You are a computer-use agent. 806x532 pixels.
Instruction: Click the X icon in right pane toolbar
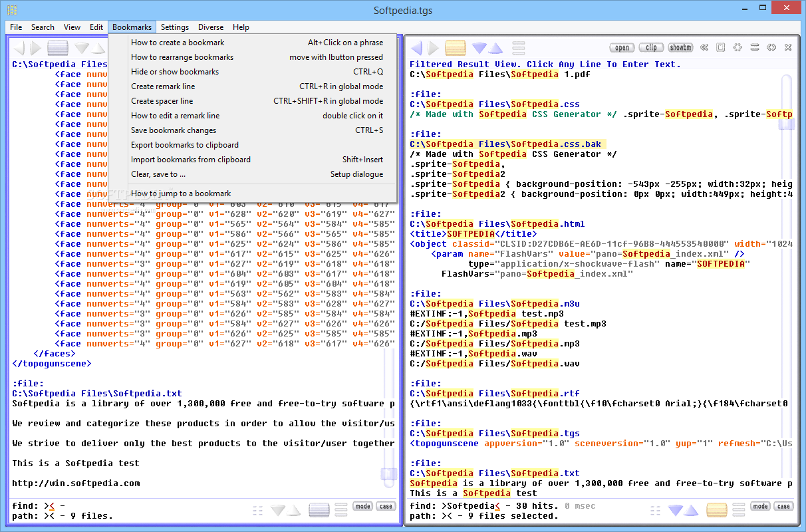click(x=788, y=47)
